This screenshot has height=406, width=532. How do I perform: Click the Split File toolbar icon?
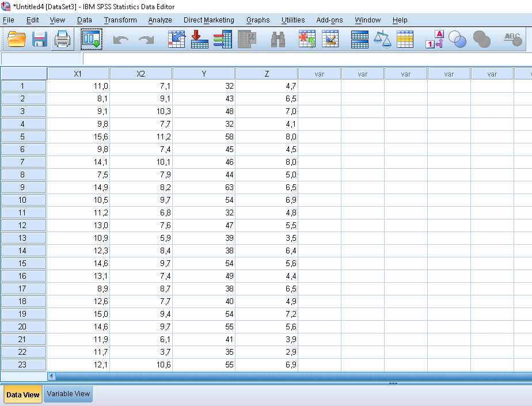pos(360,39)
